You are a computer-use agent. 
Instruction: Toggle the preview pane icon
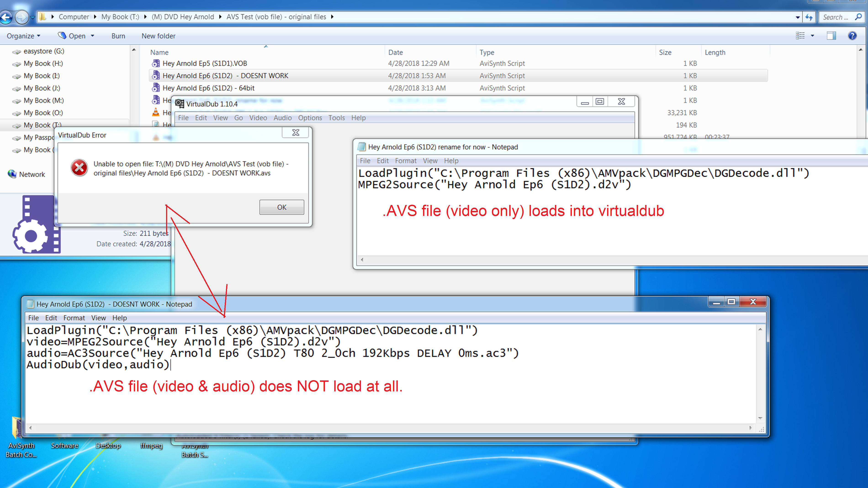(831, 36)
